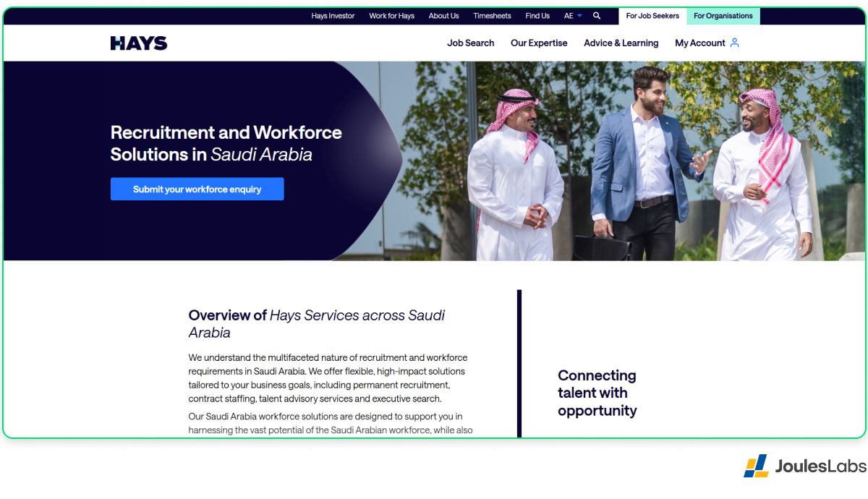
Task: Expand the AE region dropdown
Action: [573, 16]
